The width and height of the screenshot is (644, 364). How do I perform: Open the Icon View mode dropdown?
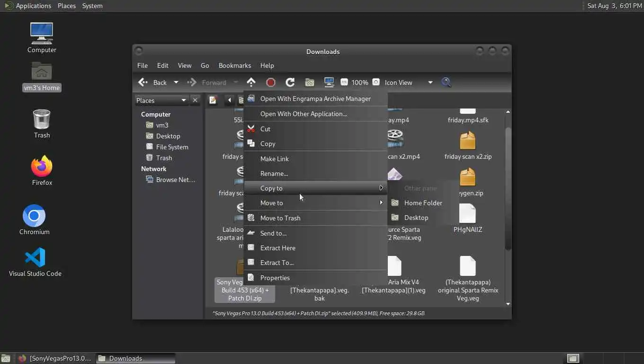[409, 82]
